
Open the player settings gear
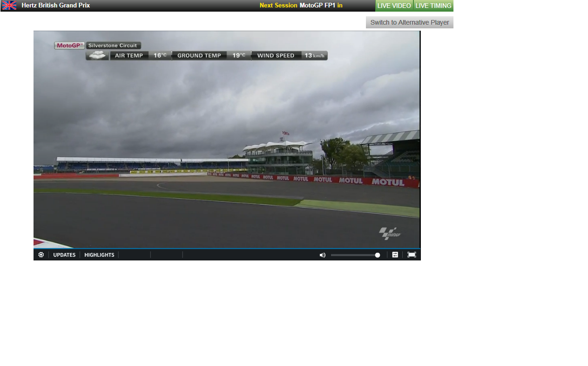coord(41,255)
